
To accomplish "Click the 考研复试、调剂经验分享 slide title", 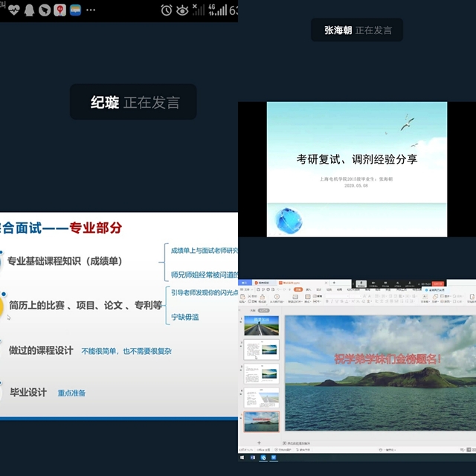I will (356, 158).
